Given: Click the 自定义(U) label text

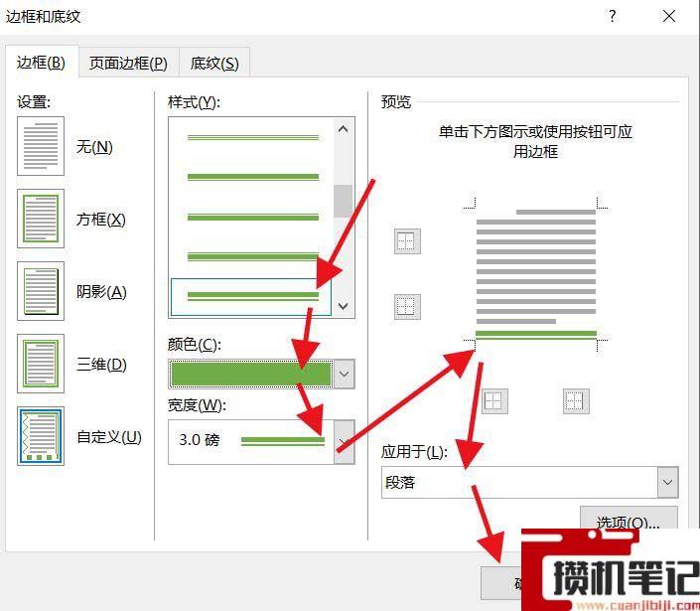Looking at the screenshot, I should (x=109, y=437).
